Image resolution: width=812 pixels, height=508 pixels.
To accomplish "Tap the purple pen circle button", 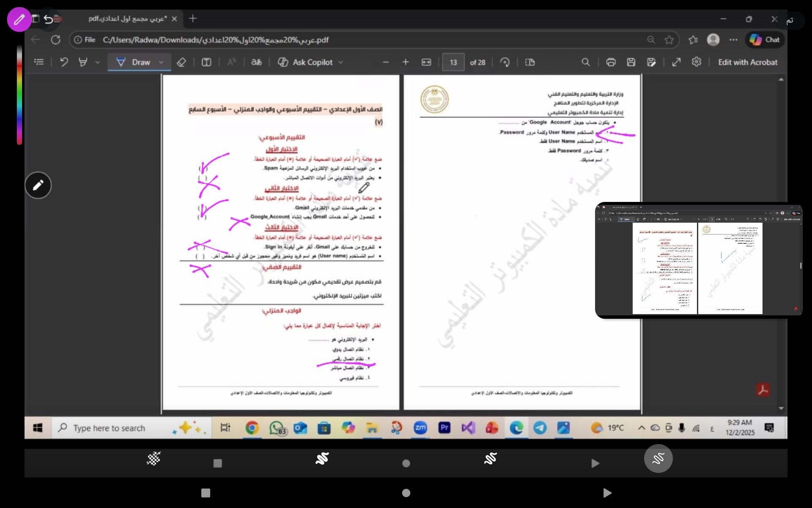I will 19,19.
